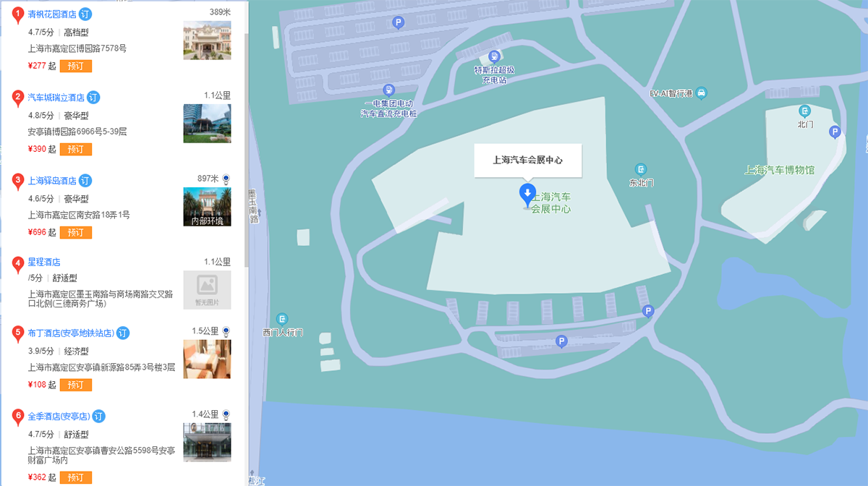Click the 暂无图片 placeholder for 星程酒店
This screenshot has width=868, height=486.
tap(207, 290)
